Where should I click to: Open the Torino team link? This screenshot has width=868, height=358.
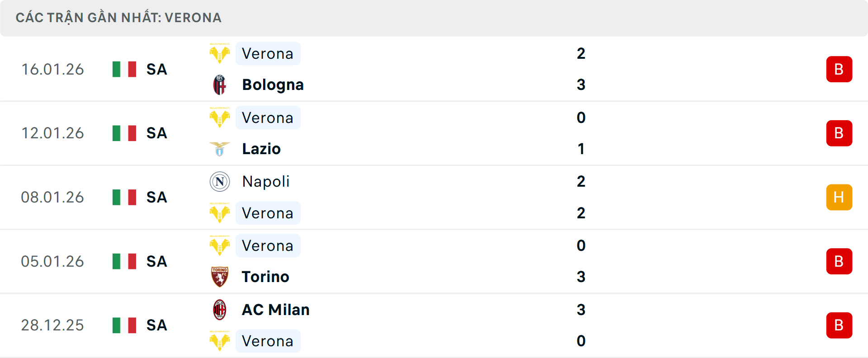click(x=265, y=277)
